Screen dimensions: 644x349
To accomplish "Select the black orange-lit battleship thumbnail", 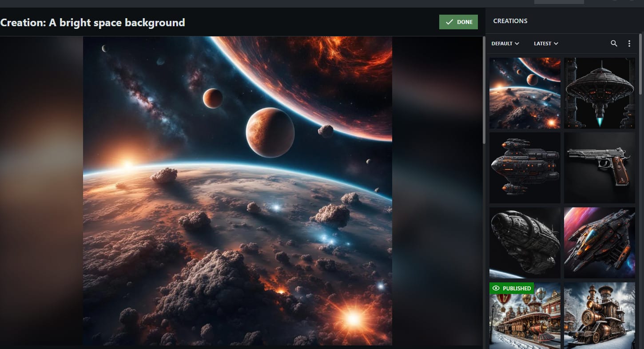I will tap(525, 168).
